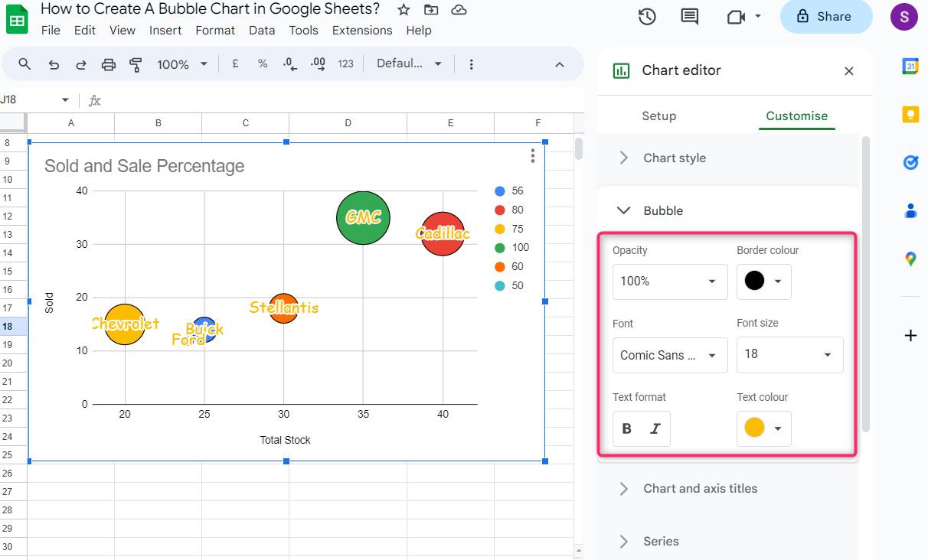Click the three-dot menu on chart
928x560 pixels.
(533, 156)
